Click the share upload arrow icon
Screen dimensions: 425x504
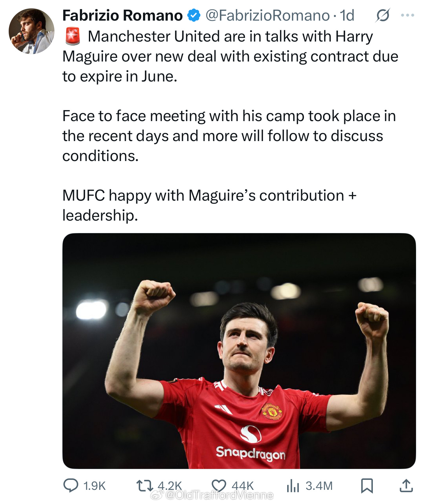click(406, 486)
